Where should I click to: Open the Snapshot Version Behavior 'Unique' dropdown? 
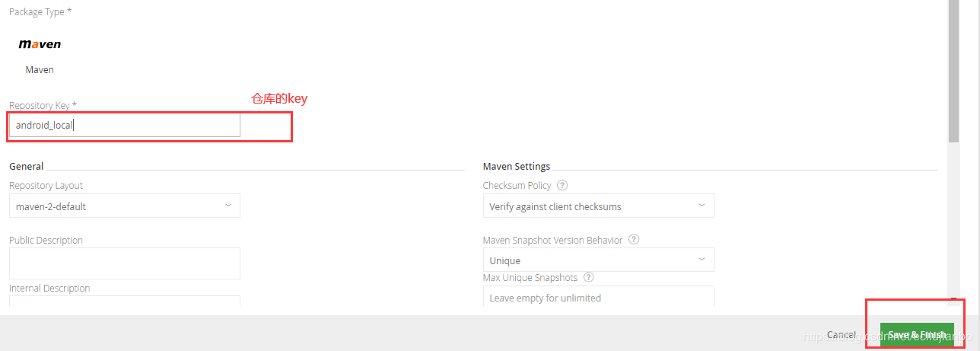(x=598, y=260)
